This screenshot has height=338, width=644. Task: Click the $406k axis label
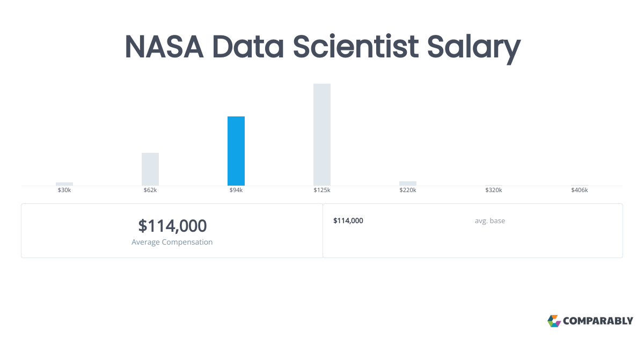580,190
